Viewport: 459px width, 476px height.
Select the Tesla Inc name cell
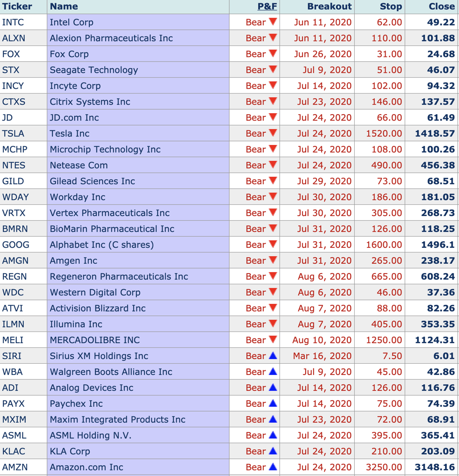click(70, 134)
